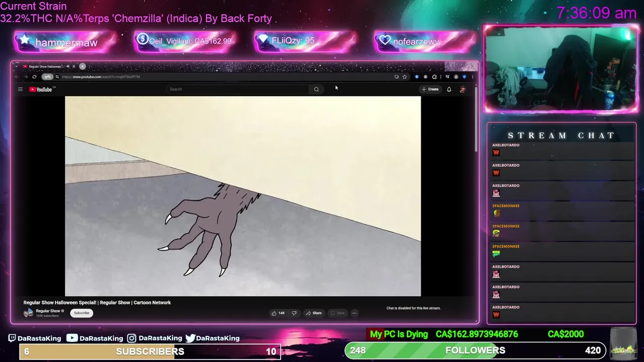Click the webcam feed thumbnail

coord(560,68)
